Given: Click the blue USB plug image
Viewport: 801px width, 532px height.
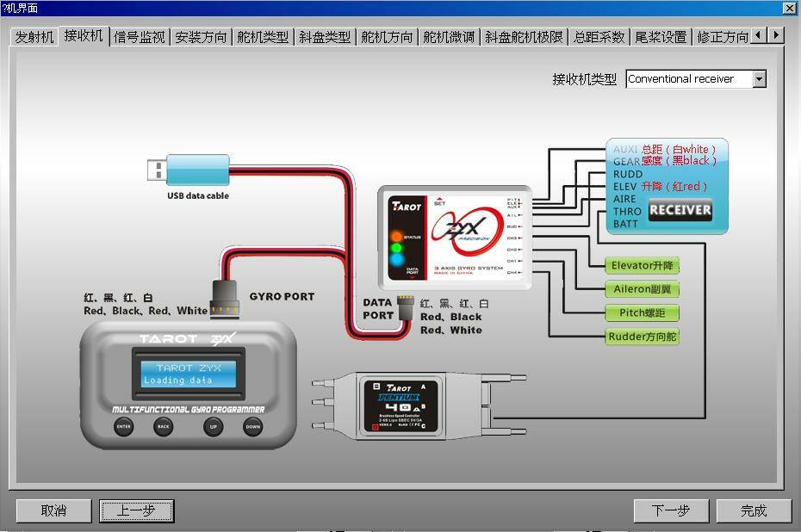Looking at the screenshot, I should (x=189, y=170).
